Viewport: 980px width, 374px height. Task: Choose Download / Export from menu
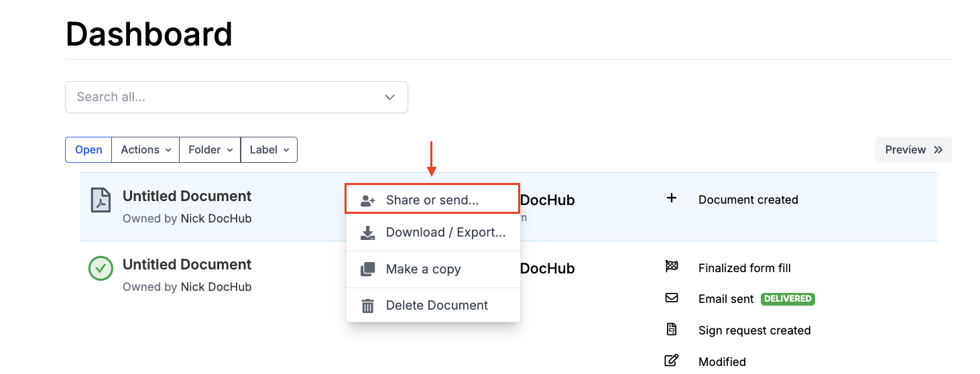[x=445, y=233]
